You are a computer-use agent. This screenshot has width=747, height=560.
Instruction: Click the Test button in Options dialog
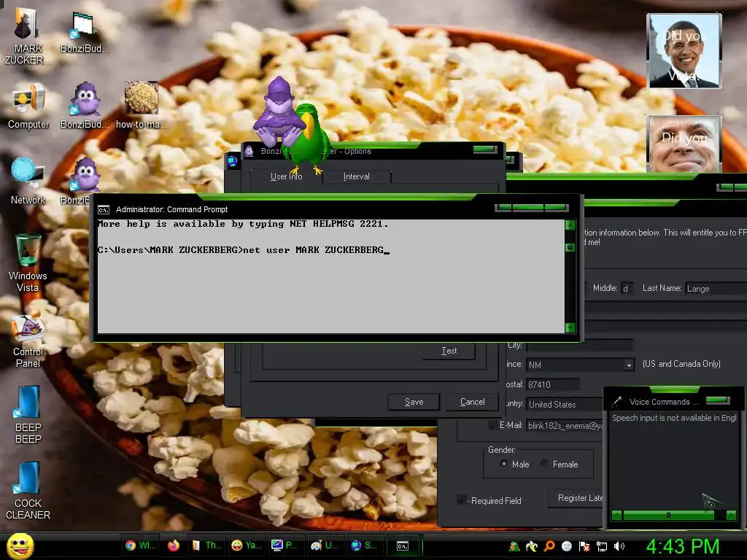point(449,351)
